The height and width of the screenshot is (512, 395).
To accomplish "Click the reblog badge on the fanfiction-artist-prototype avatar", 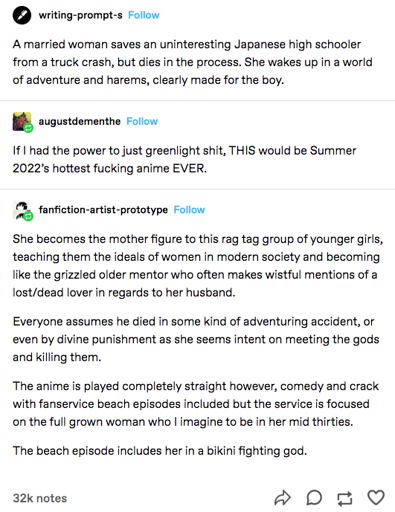I will coord(29,217).
